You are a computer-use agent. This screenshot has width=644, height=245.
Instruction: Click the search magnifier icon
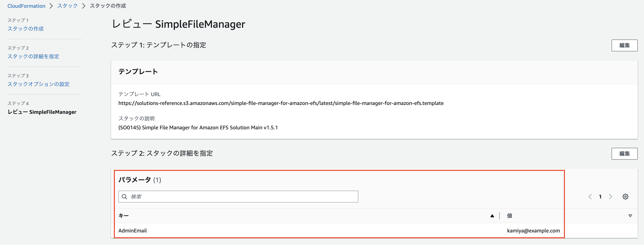124,197
